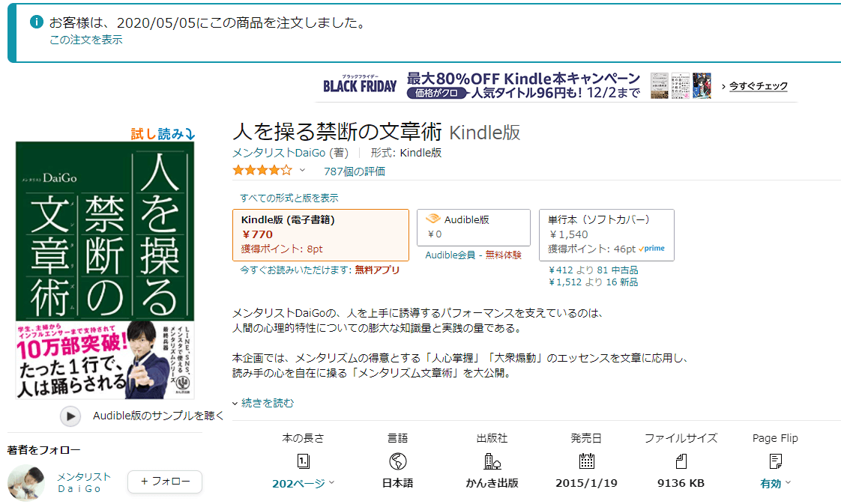Click the 著者をフォロー heading
The image size is (841, 504).
(x=44, y=450)
